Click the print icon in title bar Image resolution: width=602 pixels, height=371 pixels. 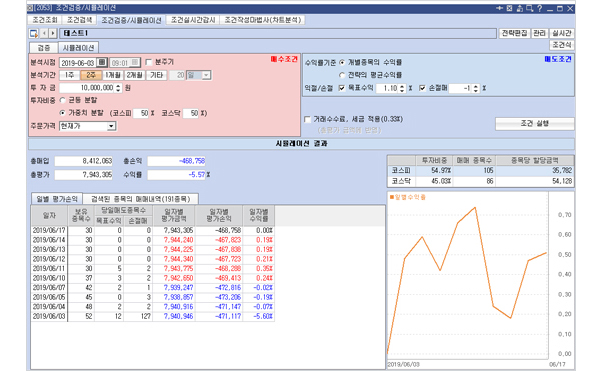[520, 8]
